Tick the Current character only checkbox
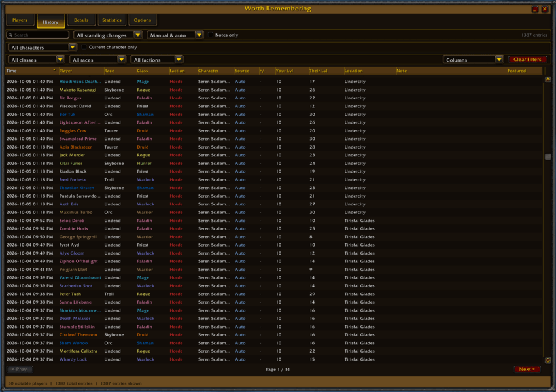This screenshot has height=392, width=556. pyautogui.click(x=84, y=47)
